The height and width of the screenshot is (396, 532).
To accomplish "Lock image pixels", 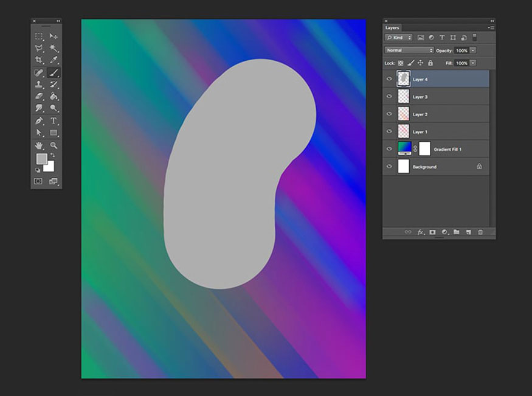I will tap(410, 63).
